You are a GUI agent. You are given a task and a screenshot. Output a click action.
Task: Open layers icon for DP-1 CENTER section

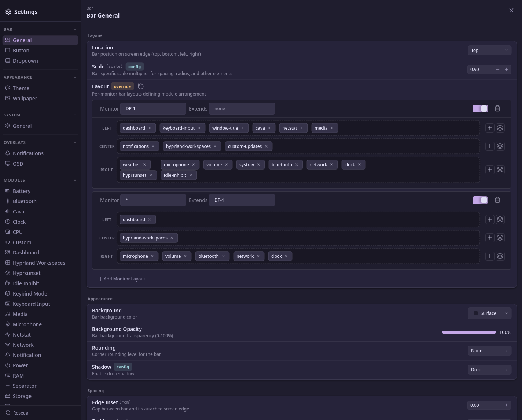tap(500, 146)
